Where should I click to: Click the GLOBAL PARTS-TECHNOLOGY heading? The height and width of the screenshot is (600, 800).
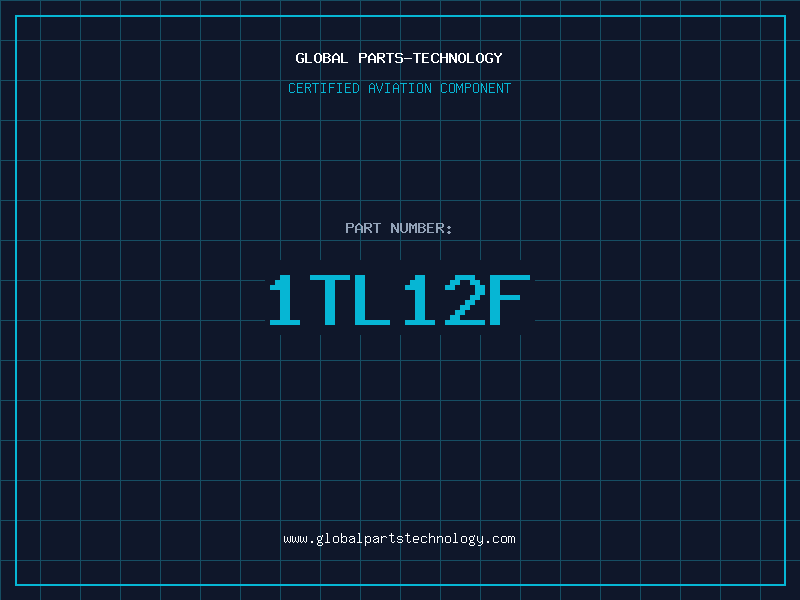[399, 58]
